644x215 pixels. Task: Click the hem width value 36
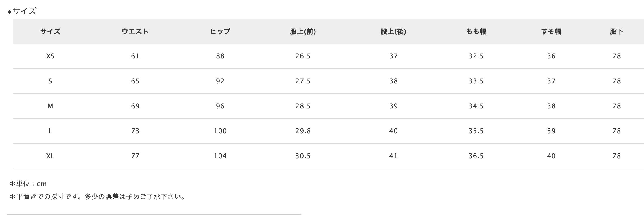pos(551,56)
